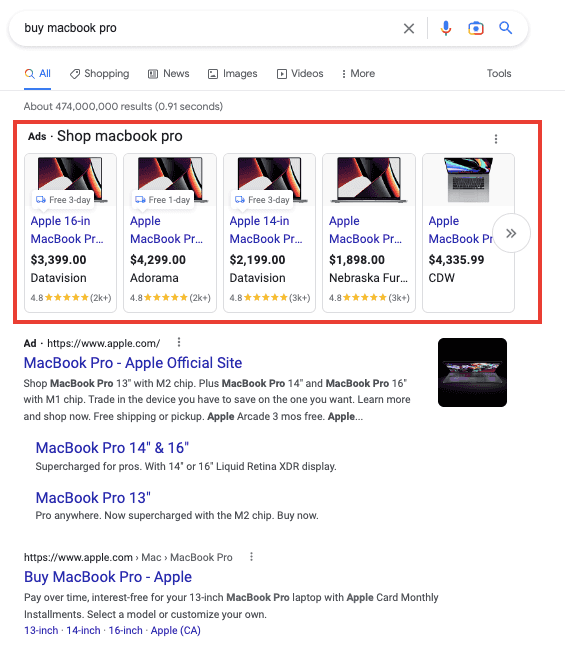The width and height of the screenshot is (565, 650).
Task: Switch to the News tab
Action: [x=169, y=74]
